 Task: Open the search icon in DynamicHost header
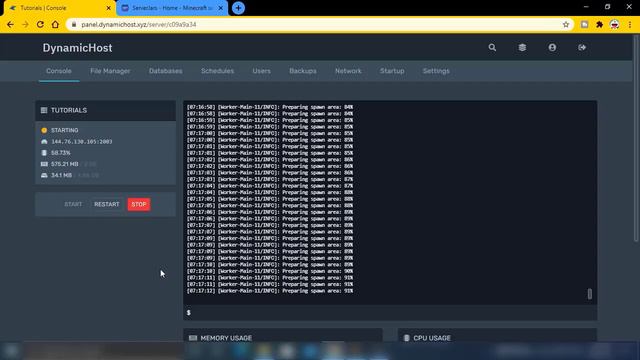coord(492,47)
